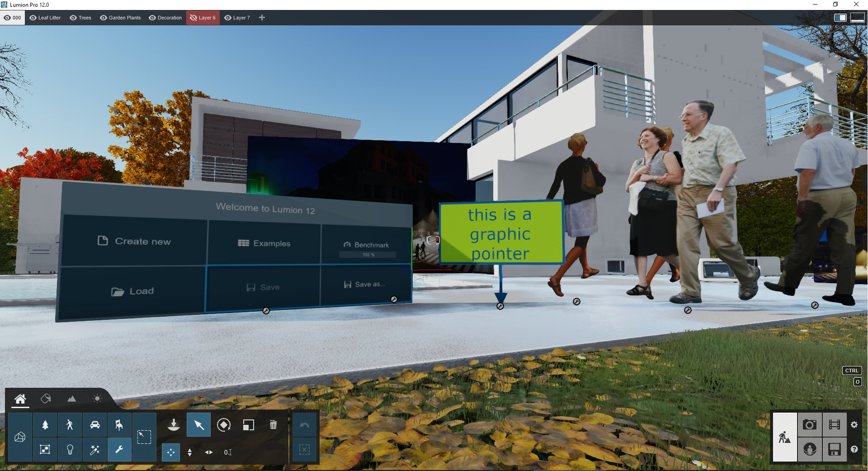868x471 pixels.
Task: Open settings via the gear icon
Action: 854,425
